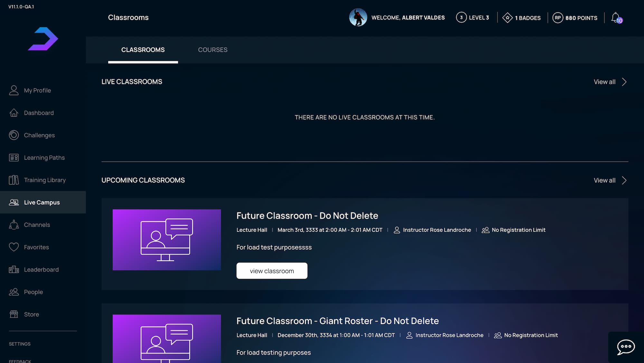Image resolution: width=644 pixels, height=363 pixels.
Task: Click the Channels sidebar icon
Action: coord(14,225)
